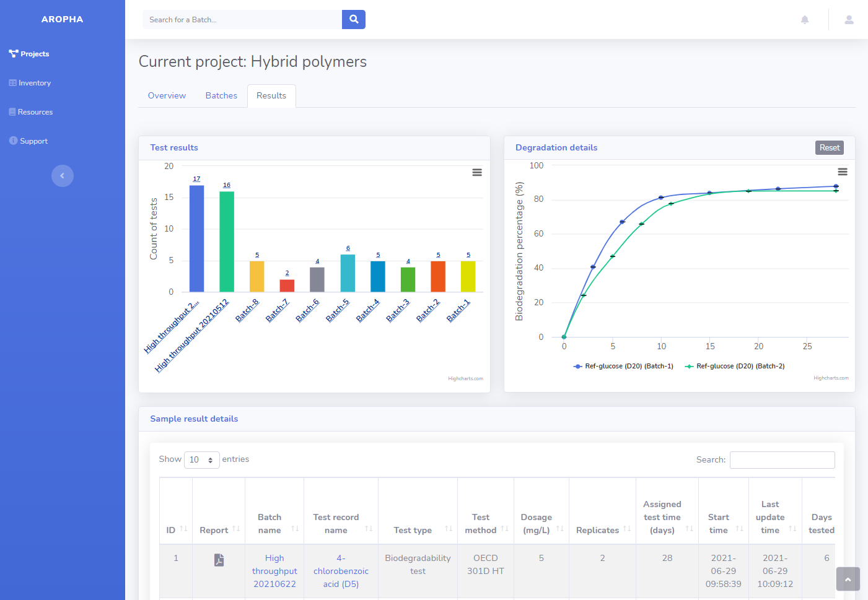The width and height of the screenshot is (868, 600).
Task: Open the user account menu
Action: point(848,19)
